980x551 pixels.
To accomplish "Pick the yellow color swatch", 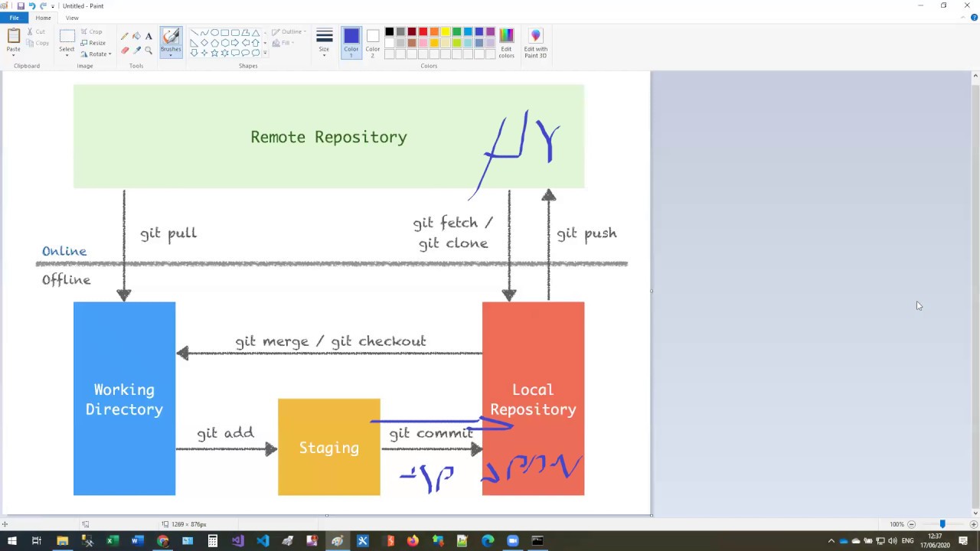I will pos(446,31).
